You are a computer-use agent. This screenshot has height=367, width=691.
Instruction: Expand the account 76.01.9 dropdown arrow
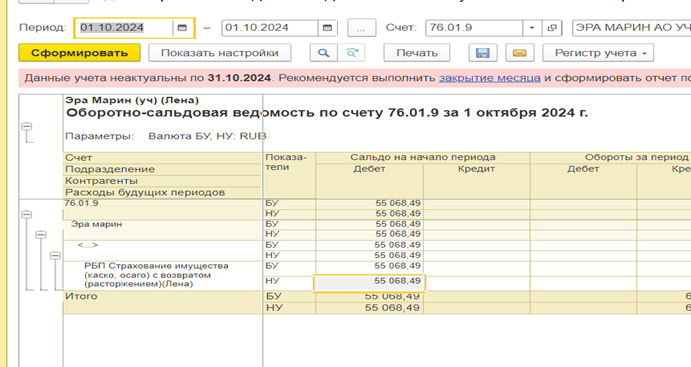click(x=532, y=28)
